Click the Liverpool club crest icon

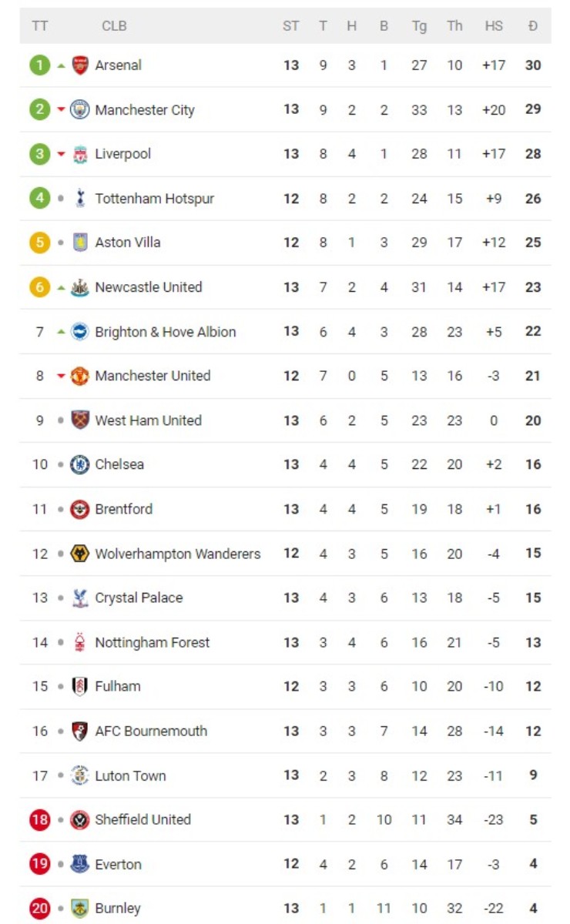80,154
